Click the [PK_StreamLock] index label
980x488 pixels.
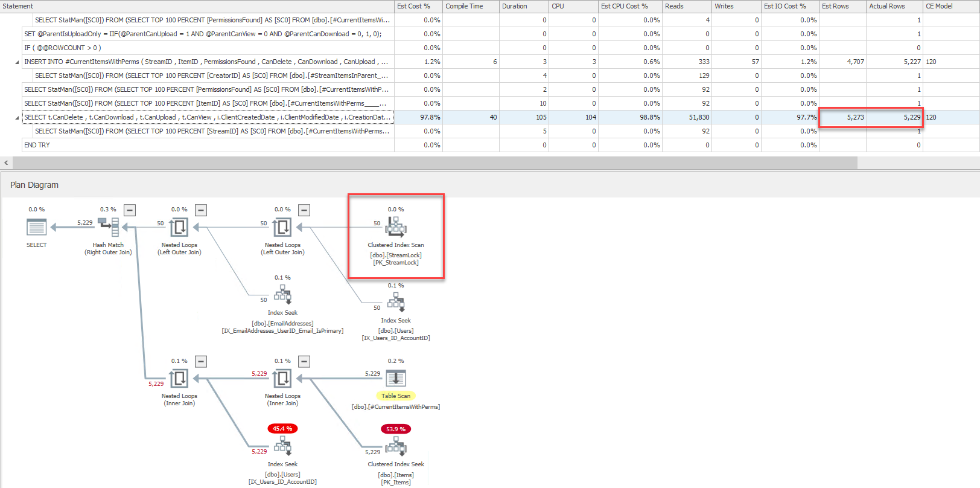click(396, 263)
